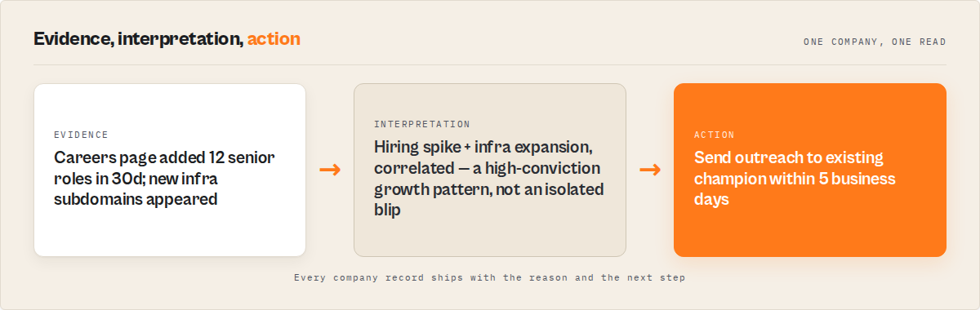Click the orange arrow before the Action card

[650, 170]
